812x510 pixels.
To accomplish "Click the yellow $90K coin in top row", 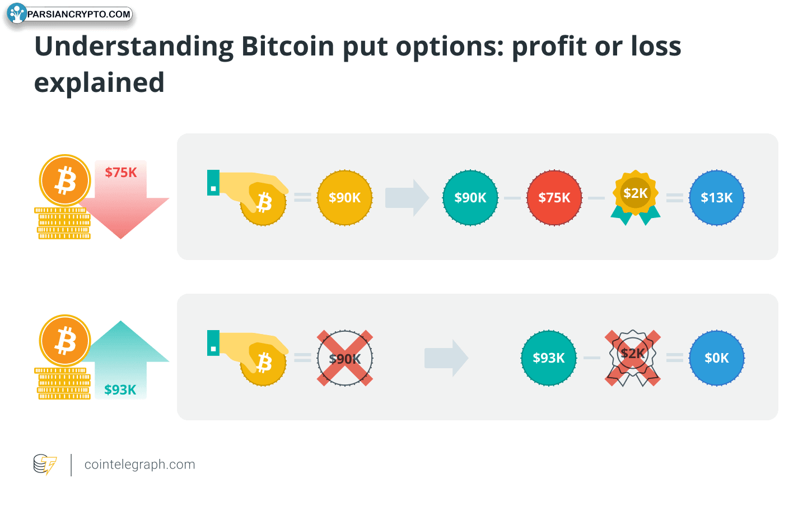I will coord(345,198).
